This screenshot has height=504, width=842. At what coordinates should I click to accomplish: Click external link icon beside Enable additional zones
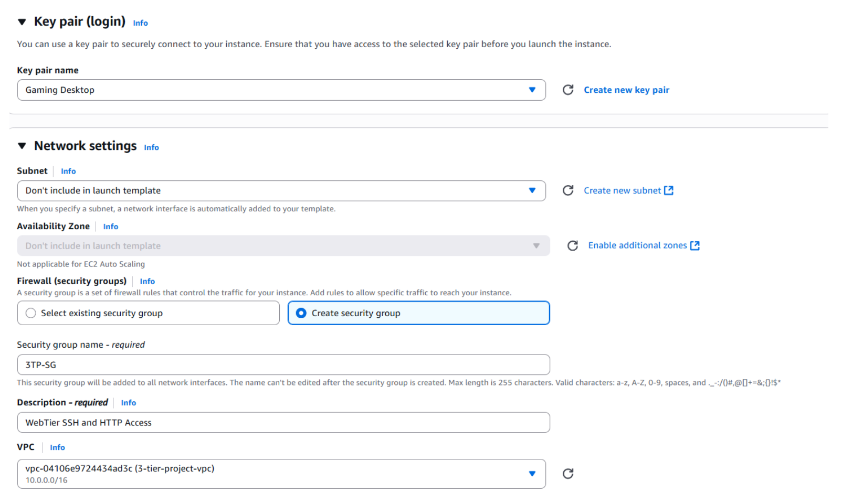click(x=694, y=245)
